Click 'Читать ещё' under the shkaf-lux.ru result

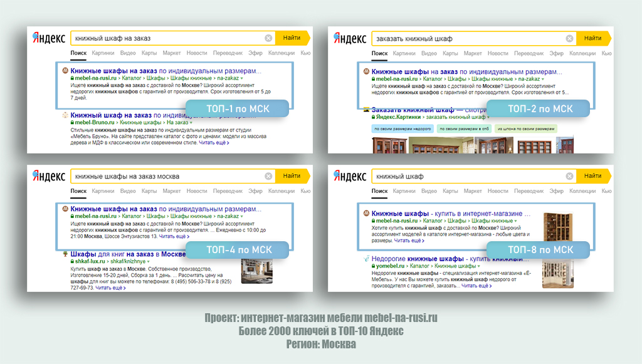pyautogui.click(x=110, y=288)
